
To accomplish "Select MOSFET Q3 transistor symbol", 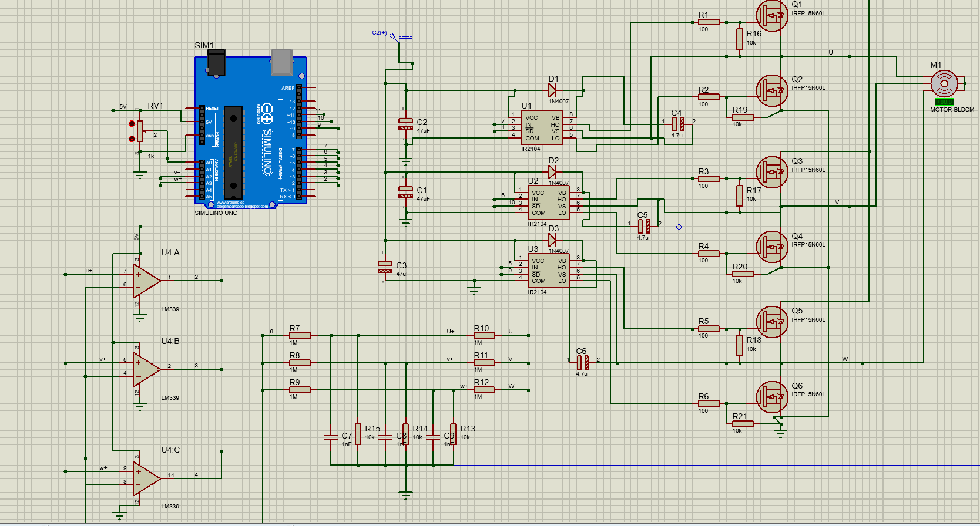I will click(x=772, y=171).
